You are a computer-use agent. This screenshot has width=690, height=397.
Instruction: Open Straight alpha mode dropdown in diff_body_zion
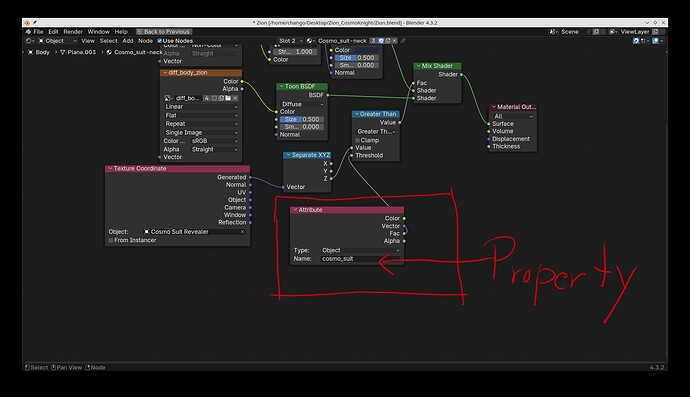coord(215,150)
